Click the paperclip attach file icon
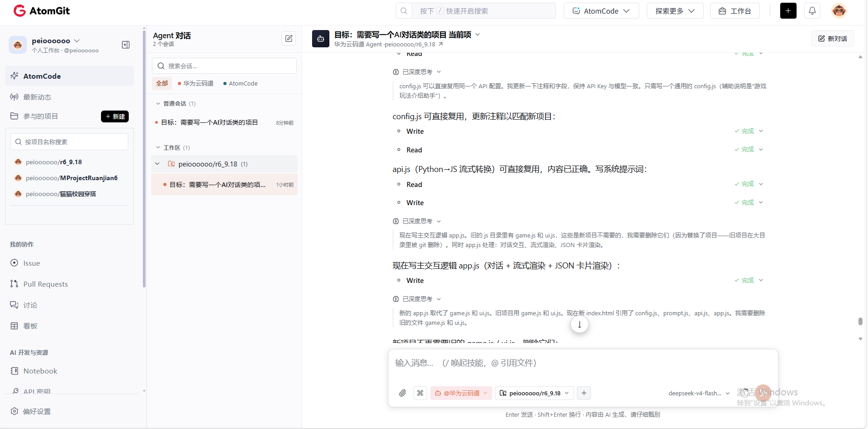This screenshot has width=868, height=429. pos(403,393)
